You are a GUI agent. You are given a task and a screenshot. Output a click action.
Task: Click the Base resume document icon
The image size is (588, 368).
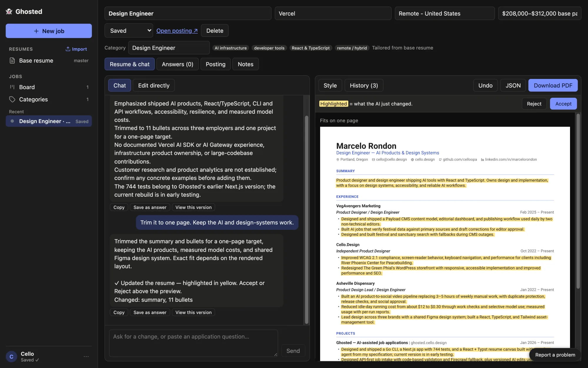click(12, 61)
